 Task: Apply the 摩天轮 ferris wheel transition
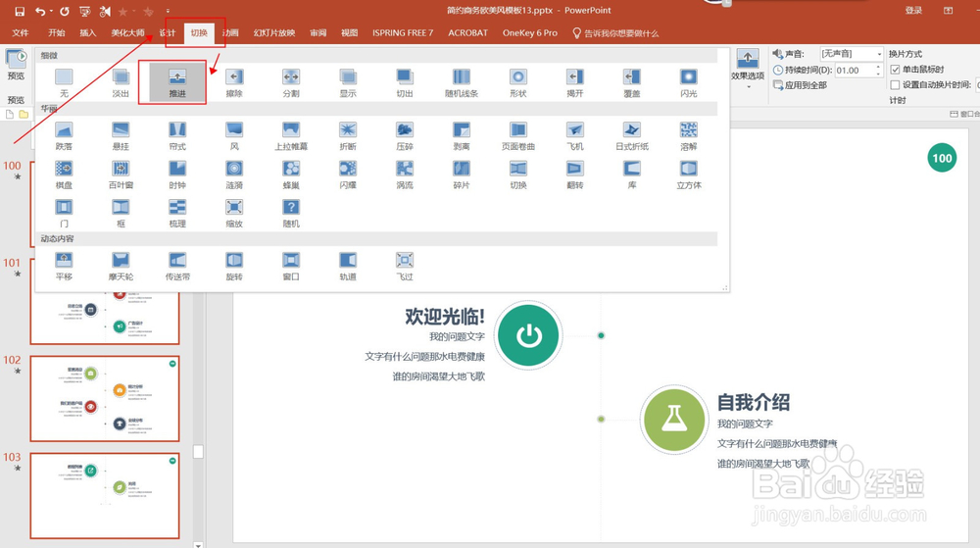121,267
